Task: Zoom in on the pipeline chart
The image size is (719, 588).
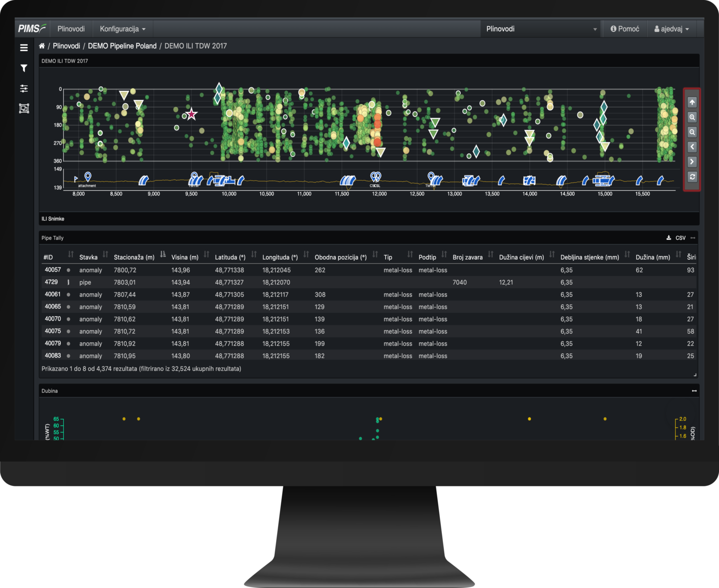Action: tap(692, 117)
